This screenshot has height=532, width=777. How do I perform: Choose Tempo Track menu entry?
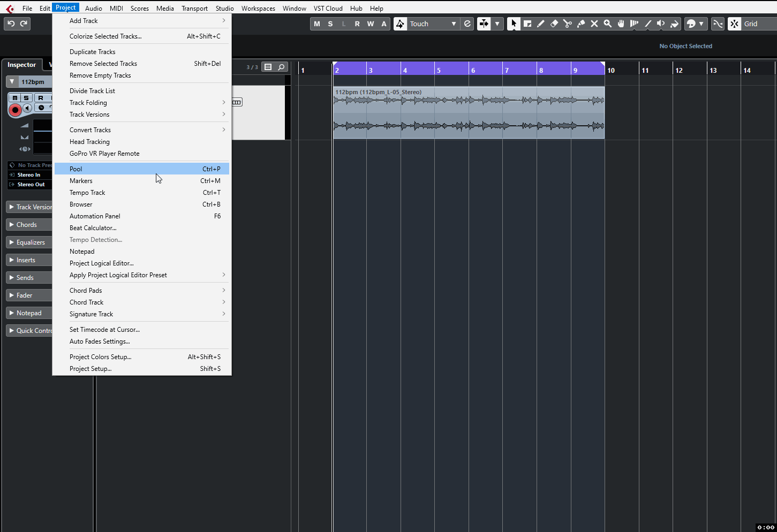coord(142,193)
